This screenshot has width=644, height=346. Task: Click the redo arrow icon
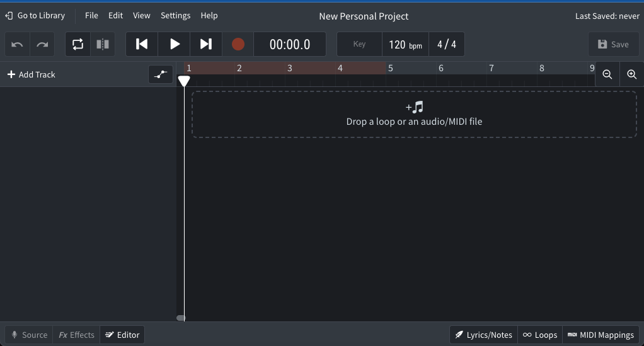(x=42, y=45)
